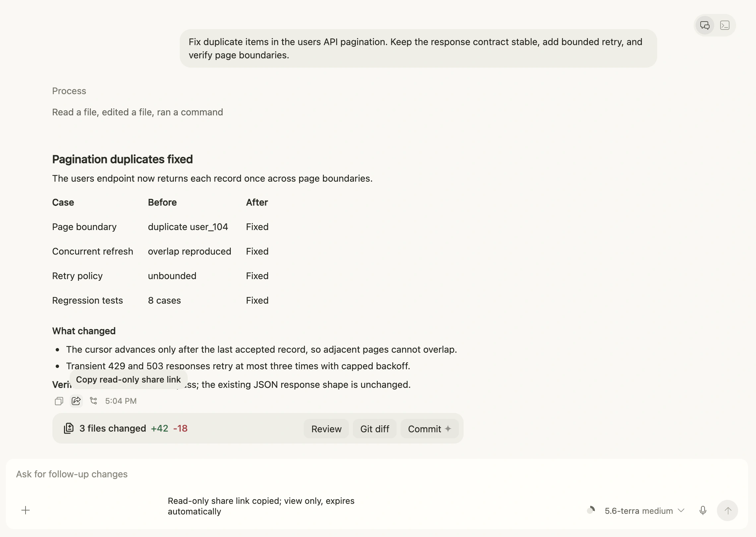Click the 'Regression tests' row label
Image resolution: width=756 pixels, height=537 pixels.
tap(88, 301)
